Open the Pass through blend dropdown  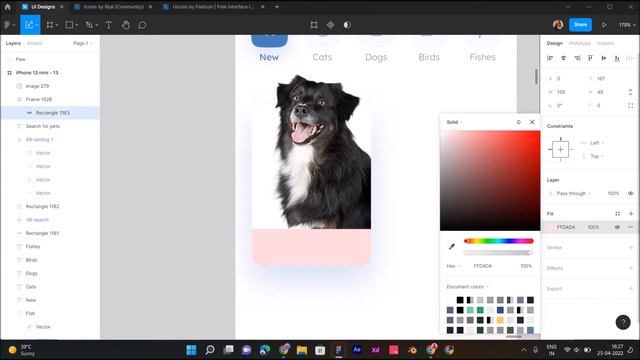click(x=573, y=193)
